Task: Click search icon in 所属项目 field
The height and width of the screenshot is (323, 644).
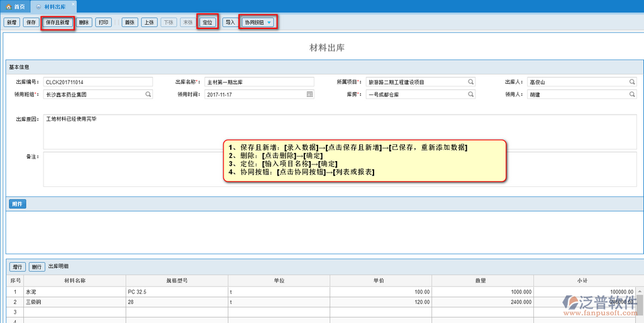Action: pos(470,82)
